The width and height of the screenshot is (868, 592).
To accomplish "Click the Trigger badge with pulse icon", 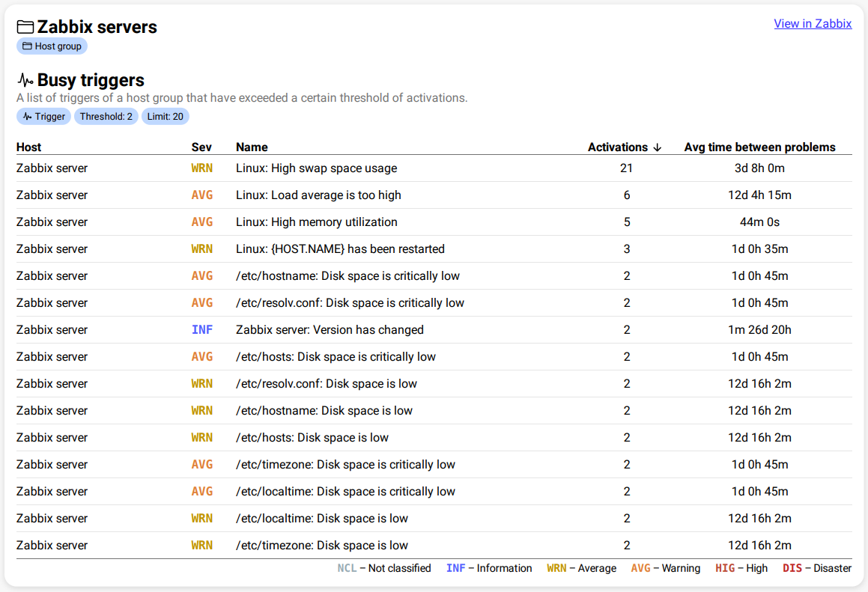I will tap(43, 117).
